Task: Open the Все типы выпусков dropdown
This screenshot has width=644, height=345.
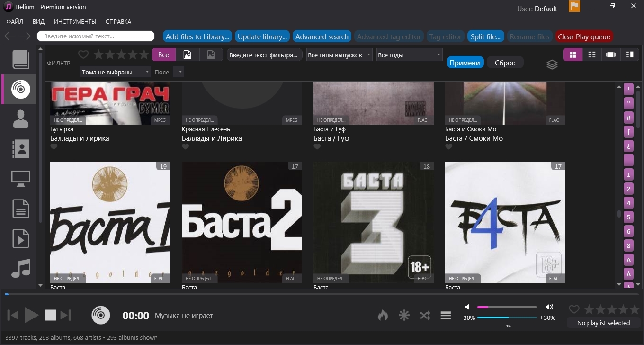Action: [x=339, y=55]
